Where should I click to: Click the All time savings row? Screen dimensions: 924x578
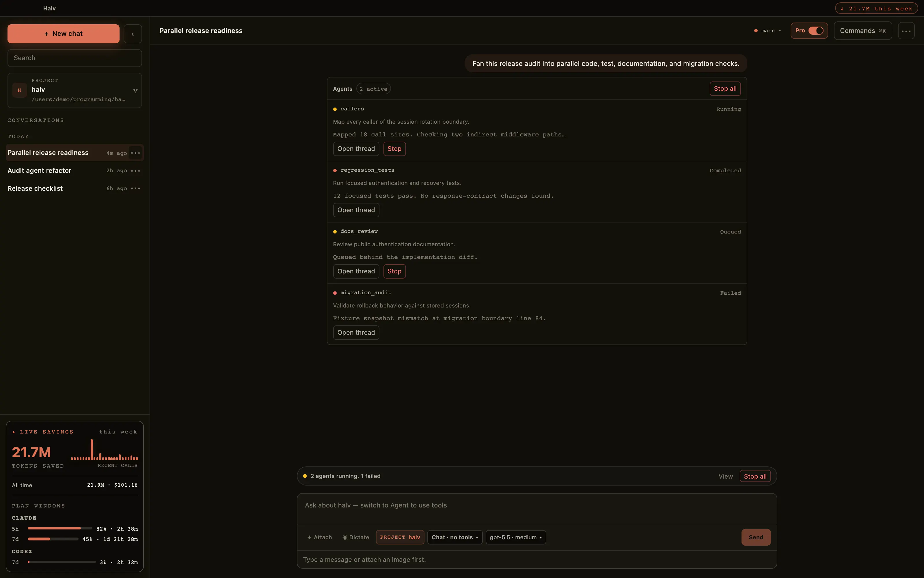pyautogui.click(x=74, y=485)
